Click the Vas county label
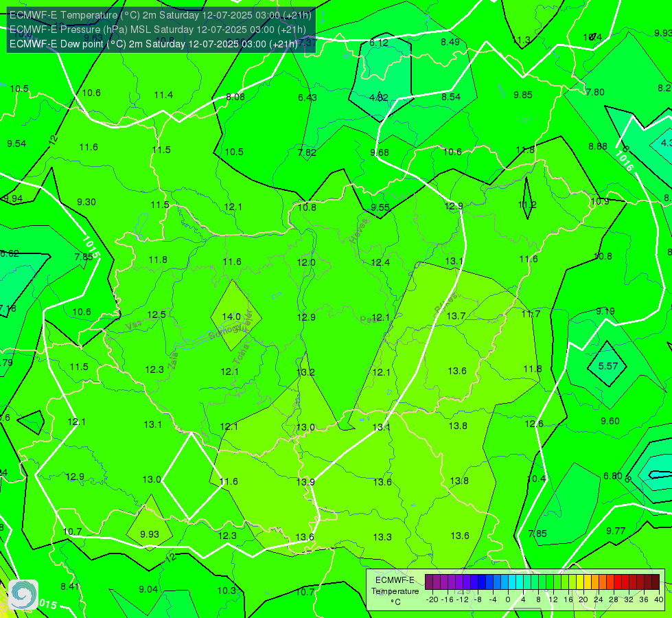Screen dimensions: 672x618 134,326
